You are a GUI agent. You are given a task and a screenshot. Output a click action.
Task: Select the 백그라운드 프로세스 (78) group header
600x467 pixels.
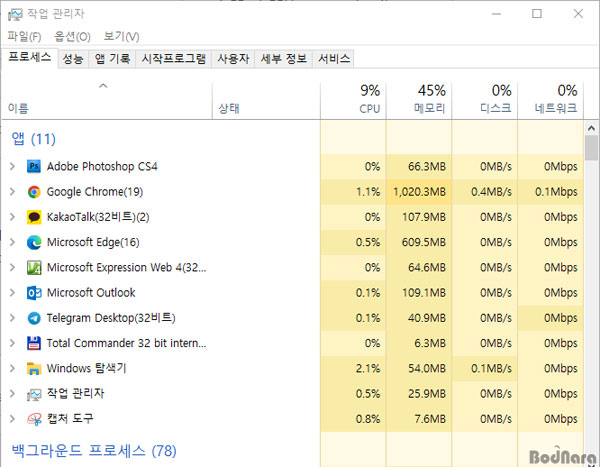(x=94, y=451)
